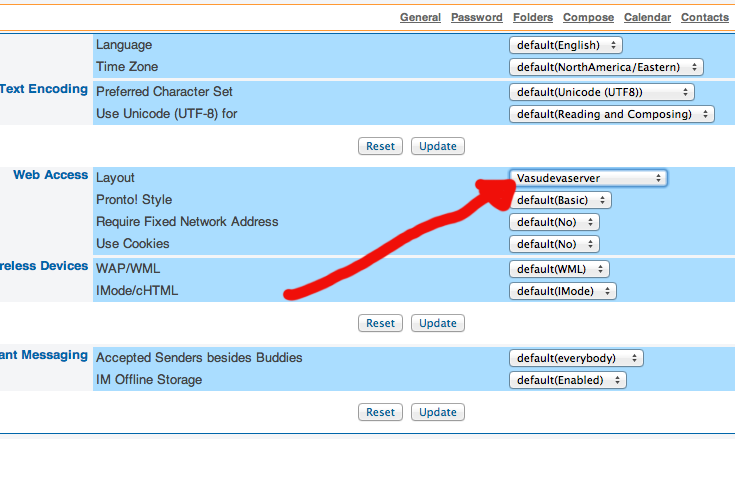Open the Password settings tab
This screenshot has height=497, width=735.
tap(477, 17)
